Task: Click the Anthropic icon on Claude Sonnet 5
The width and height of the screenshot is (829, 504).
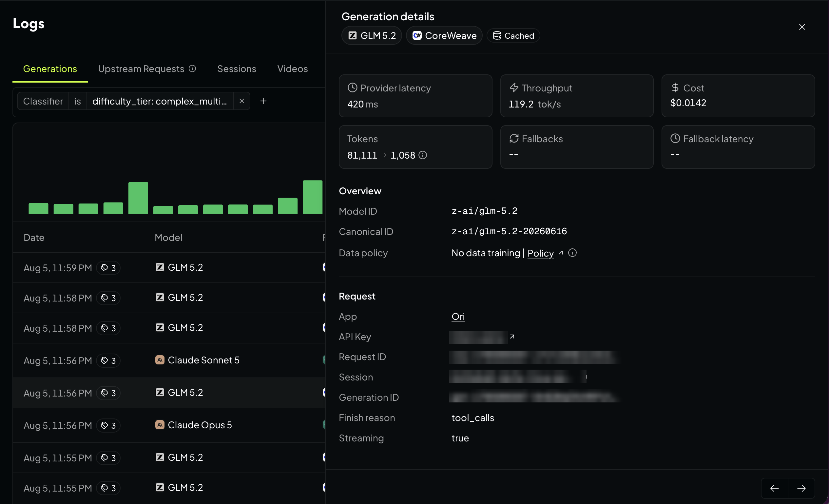Action: click(160, 360)
